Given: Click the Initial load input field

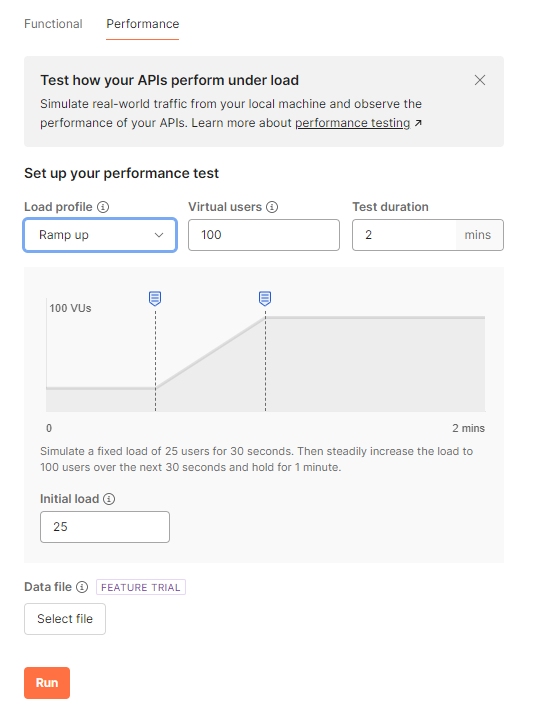Looking at the screenshot, I should [x=105, y=527].
